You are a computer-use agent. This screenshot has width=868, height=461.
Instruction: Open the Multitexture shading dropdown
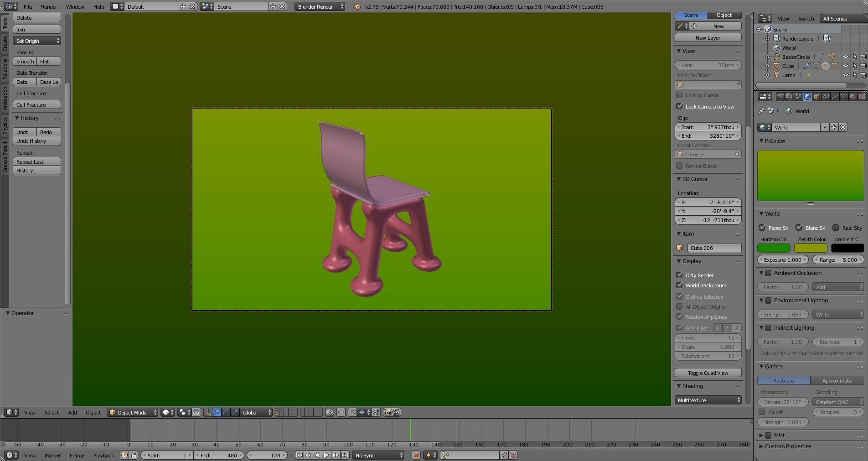point(708,400)
